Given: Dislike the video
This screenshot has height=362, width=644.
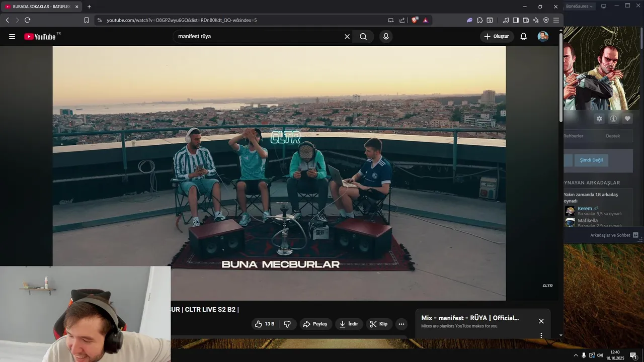Looking at the screenshot, I should (x=287, y=324).
